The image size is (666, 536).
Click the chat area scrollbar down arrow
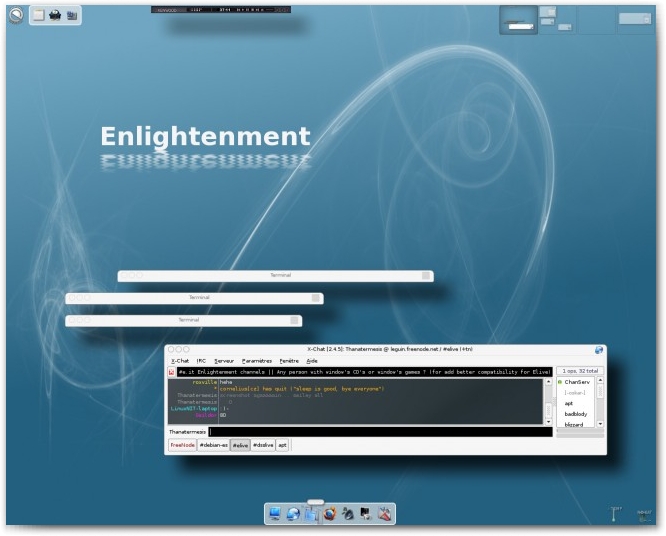(x=548, y=422)
